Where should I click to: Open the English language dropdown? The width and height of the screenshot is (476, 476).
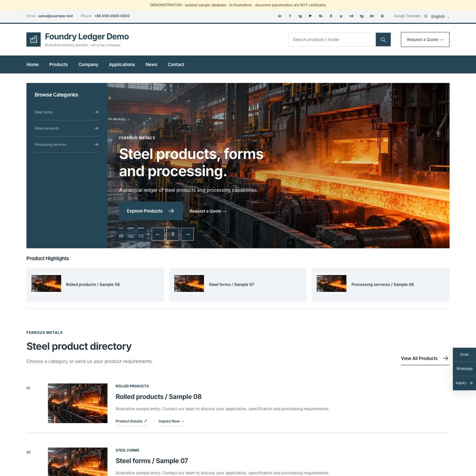click(x=440, y=16)
